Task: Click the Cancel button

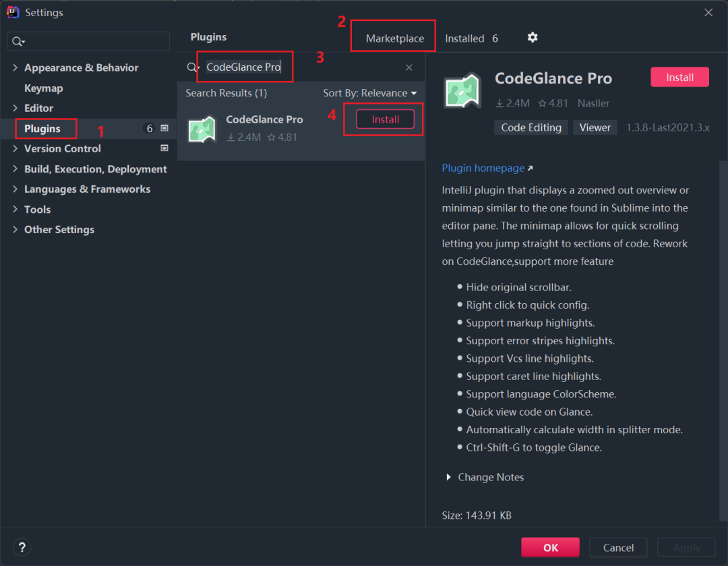Action: pos(618,548)
